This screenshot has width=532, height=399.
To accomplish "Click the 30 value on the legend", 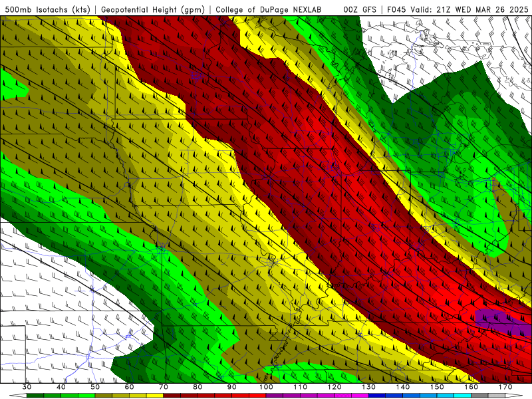I will (x=27, y=387).
